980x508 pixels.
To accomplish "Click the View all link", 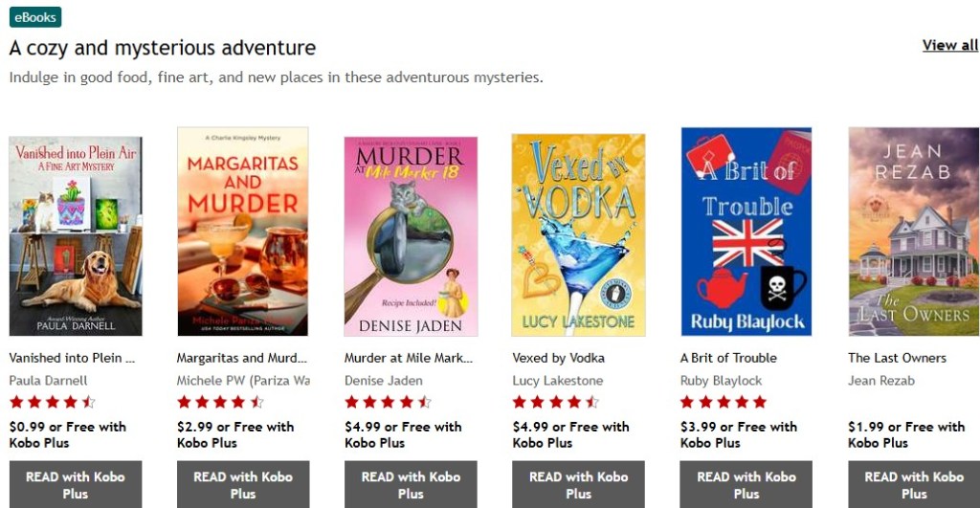I will click(x=950, y=45).
